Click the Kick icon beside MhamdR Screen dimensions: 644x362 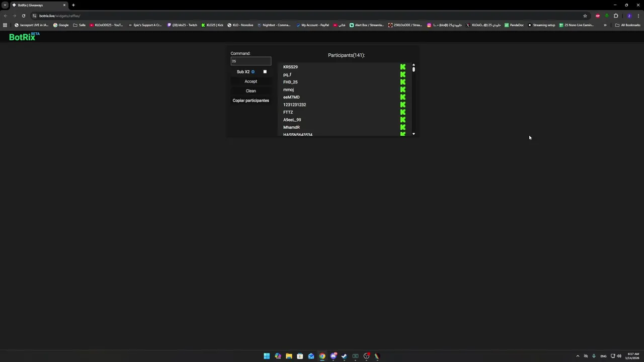(x=403, y=127)
